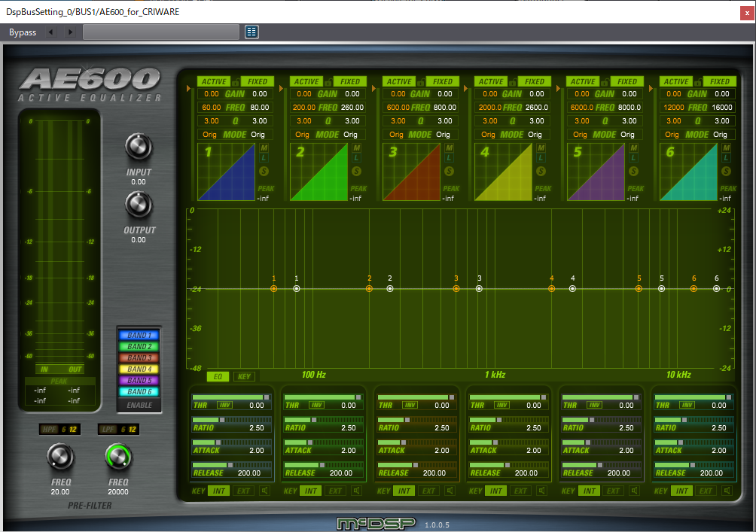Click the Bypass item in plugin header
Image resolution: width=756 pixels, height=532 pixels.
point(23,32)
